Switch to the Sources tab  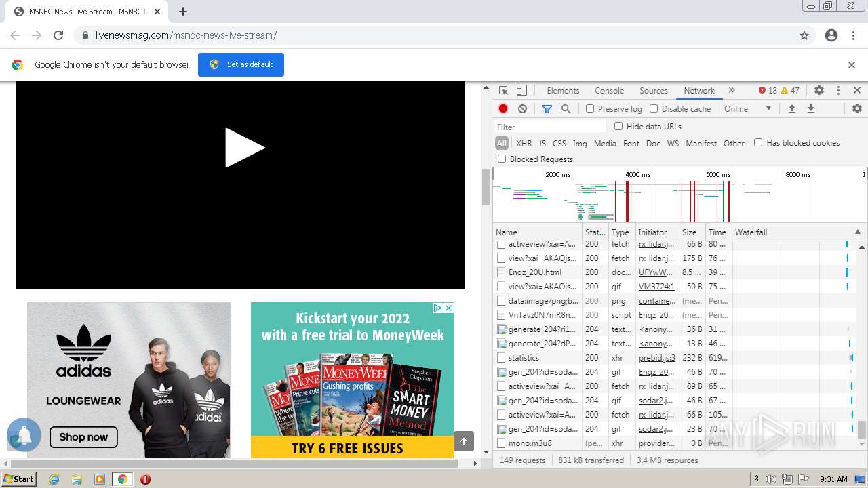coord(654,90)
